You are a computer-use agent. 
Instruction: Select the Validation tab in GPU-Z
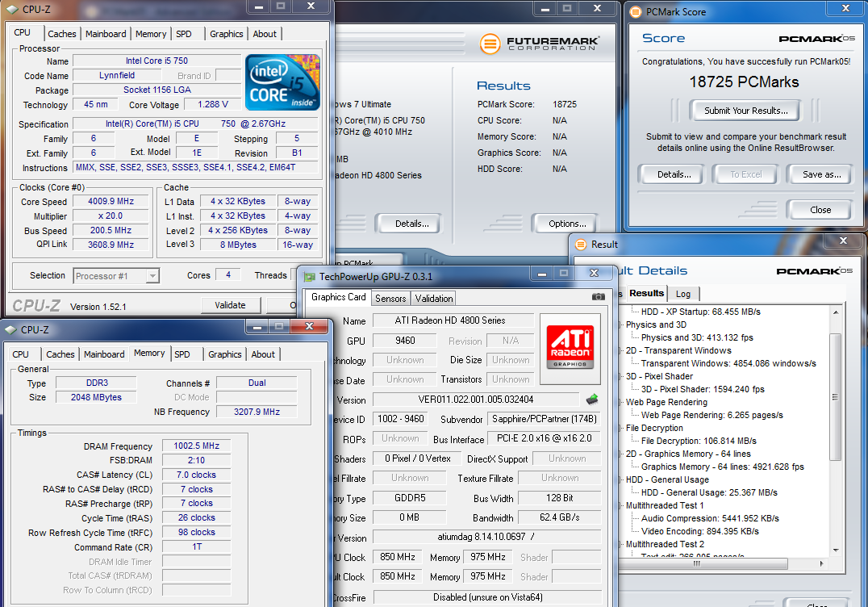pos(434,299)
